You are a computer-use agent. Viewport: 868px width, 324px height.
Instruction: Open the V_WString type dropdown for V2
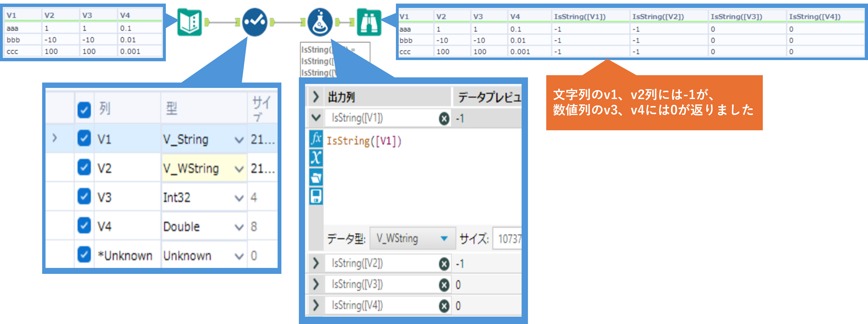239,169
